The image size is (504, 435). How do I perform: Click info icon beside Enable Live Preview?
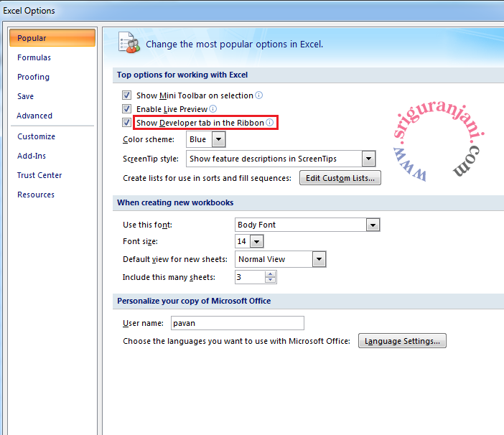point(213,109)
